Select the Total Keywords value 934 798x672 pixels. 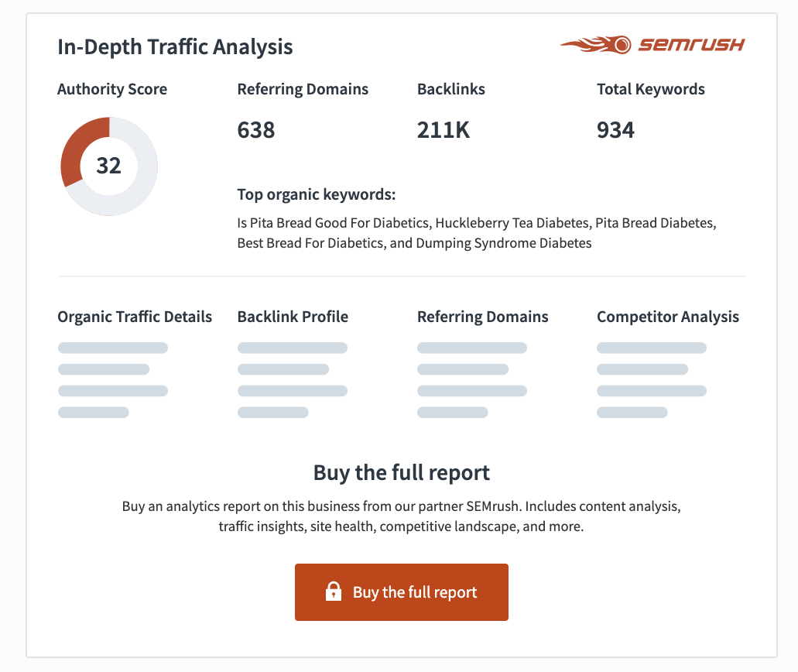616,130
